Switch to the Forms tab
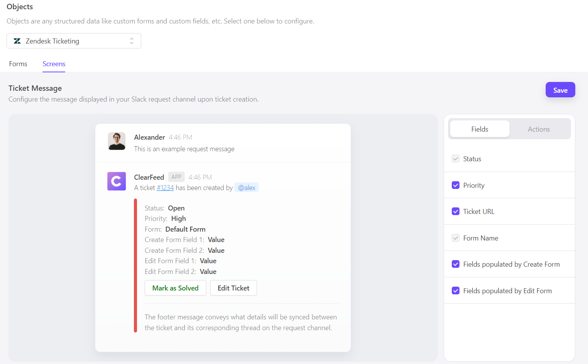 click(x=18, y=64)
